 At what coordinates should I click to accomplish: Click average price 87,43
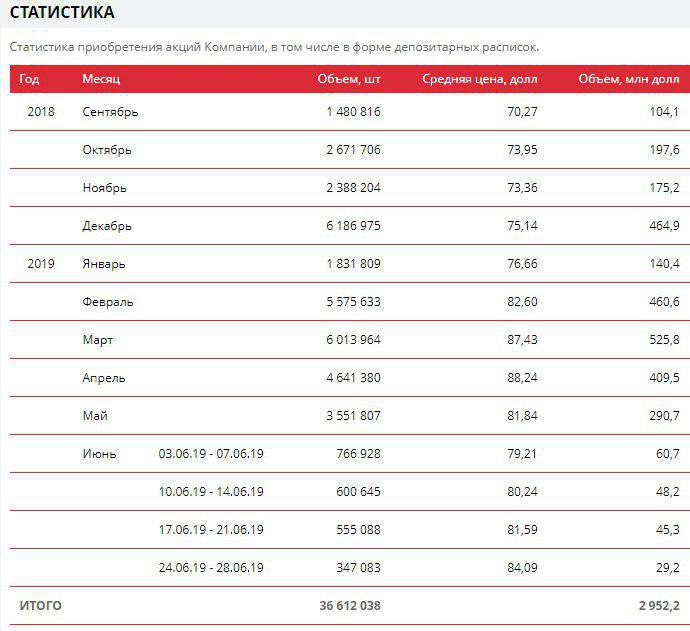[522, 340]
